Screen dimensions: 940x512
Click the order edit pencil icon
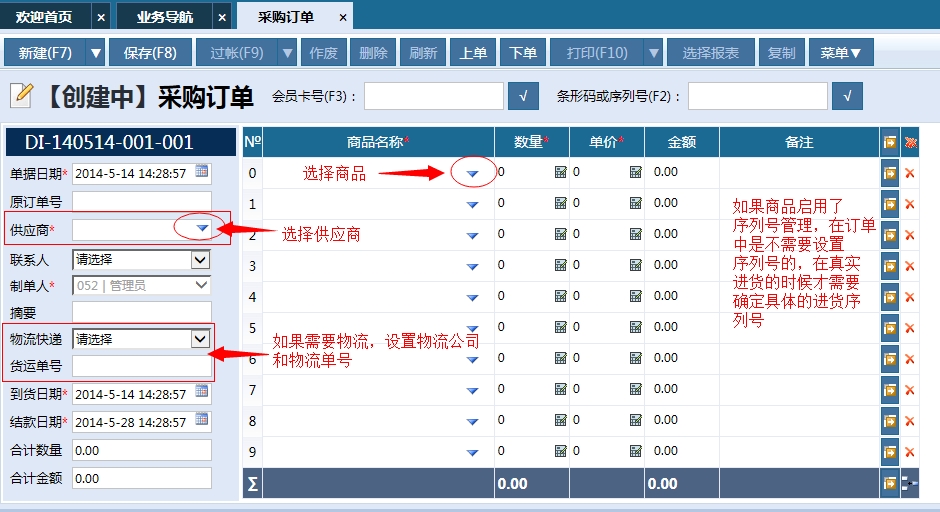click(x=21, y=95)
